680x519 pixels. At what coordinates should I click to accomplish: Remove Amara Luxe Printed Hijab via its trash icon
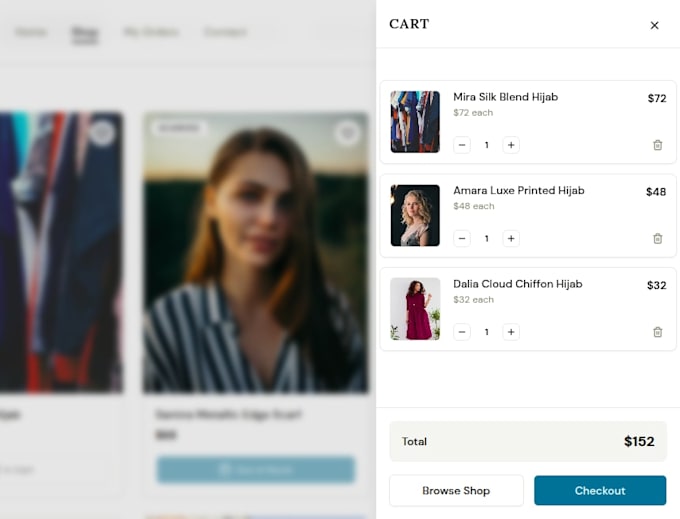click(657, 238)
